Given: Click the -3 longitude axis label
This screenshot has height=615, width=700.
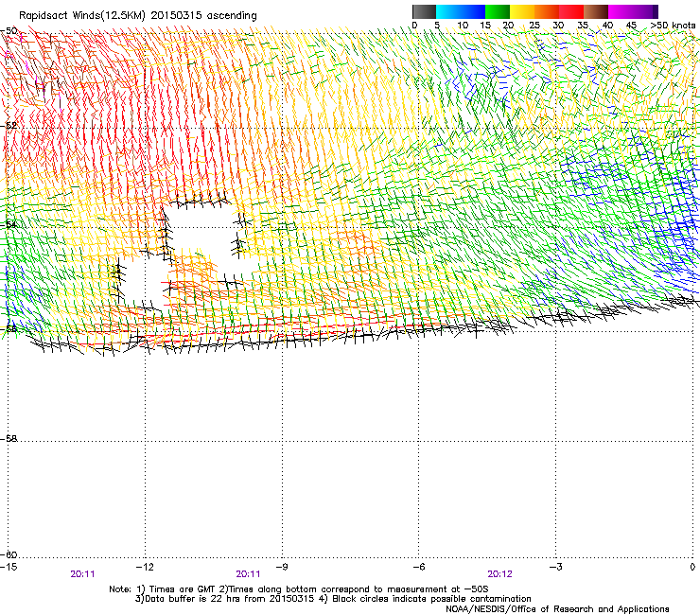Looking at the screenshot, I should pos(556,567).
